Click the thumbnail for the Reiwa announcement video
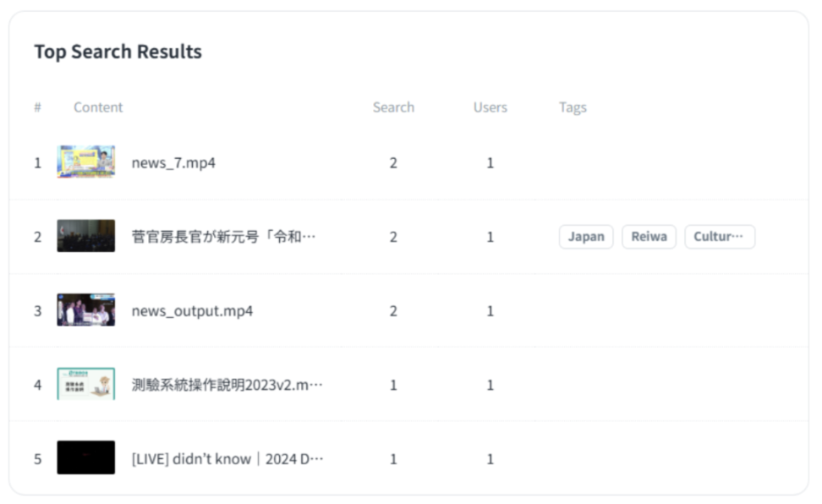 85,237
